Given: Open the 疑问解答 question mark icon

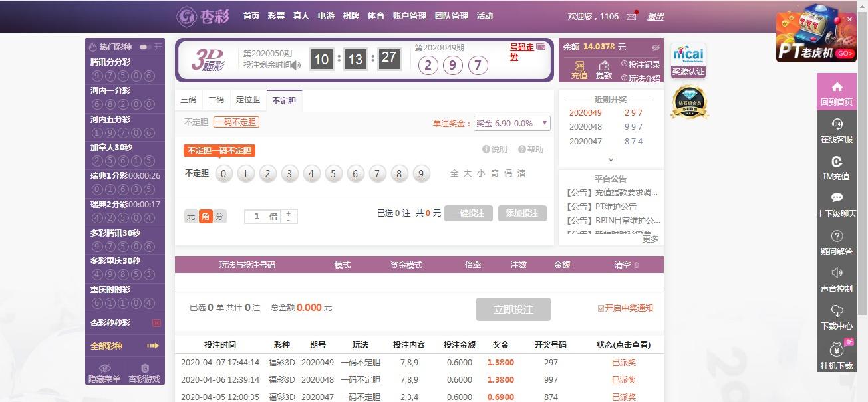Looking at the screenshot, I should (x=837, y=236).
